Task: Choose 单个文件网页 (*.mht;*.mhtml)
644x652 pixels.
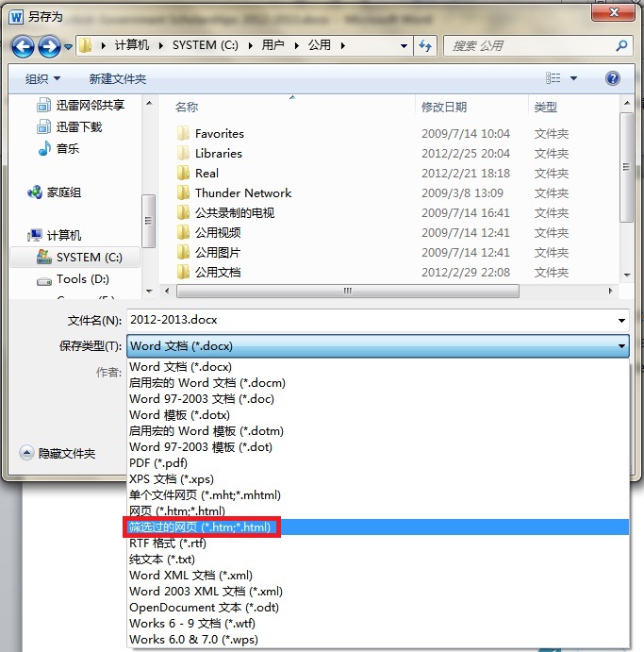Action: [x=378, y=494]
